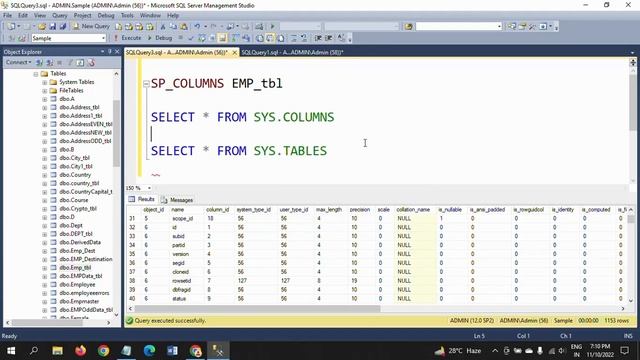Screen dimensions: 640x360
Task: Click the query editor vertical scrollbar
Action: (633, 102)
